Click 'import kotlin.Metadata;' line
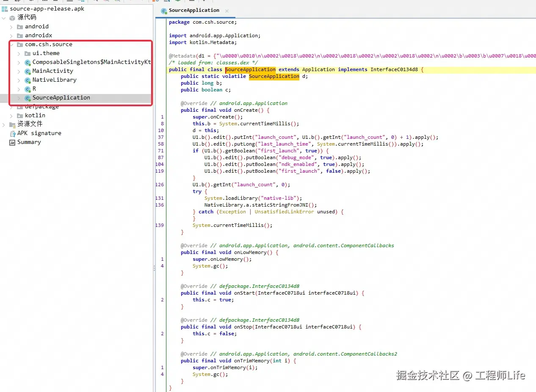The image size is (536, 392). click(203, 42)
